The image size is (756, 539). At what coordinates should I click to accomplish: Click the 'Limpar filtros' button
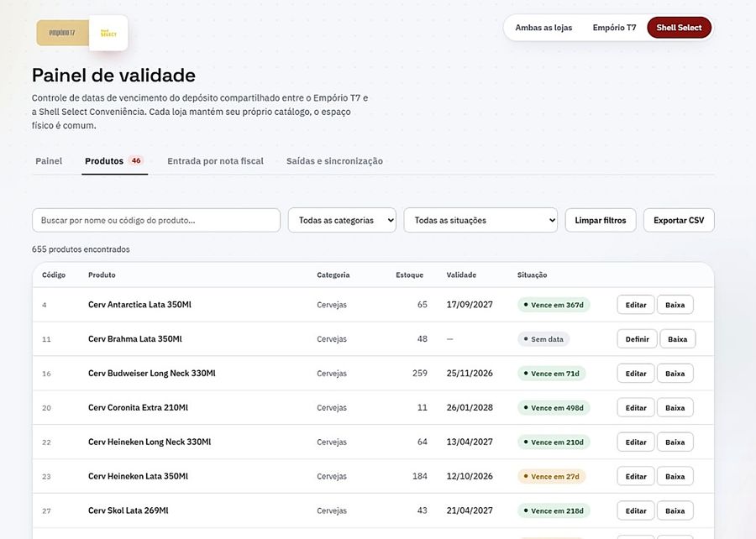(x=601, y=220)
